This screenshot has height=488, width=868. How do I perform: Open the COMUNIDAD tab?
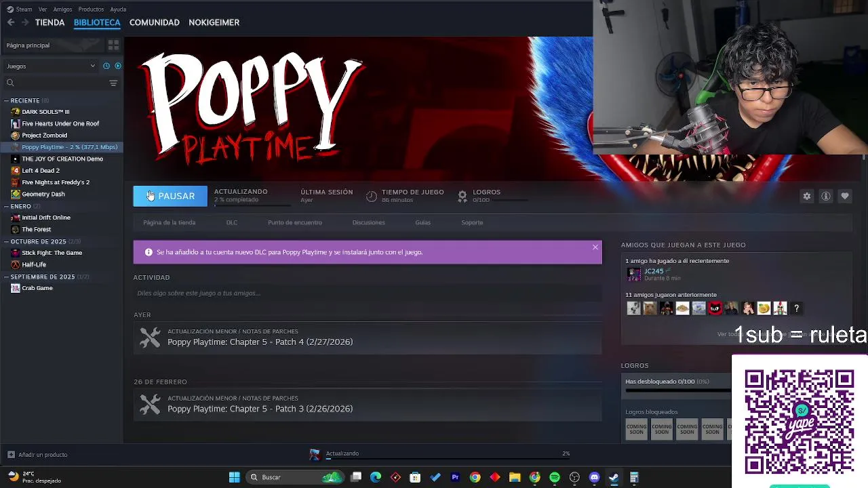click(x=155, y=22)
